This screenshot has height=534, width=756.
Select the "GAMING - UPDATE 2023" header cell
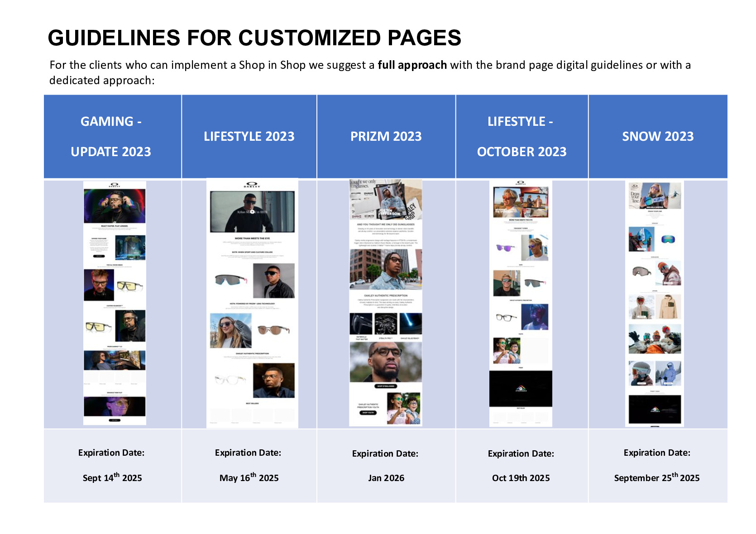pos(113,137)
